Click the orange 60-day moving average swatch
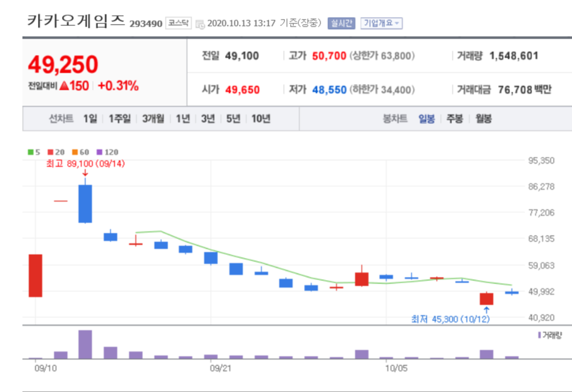Screen dimensions: 572x392 [75, 152]
